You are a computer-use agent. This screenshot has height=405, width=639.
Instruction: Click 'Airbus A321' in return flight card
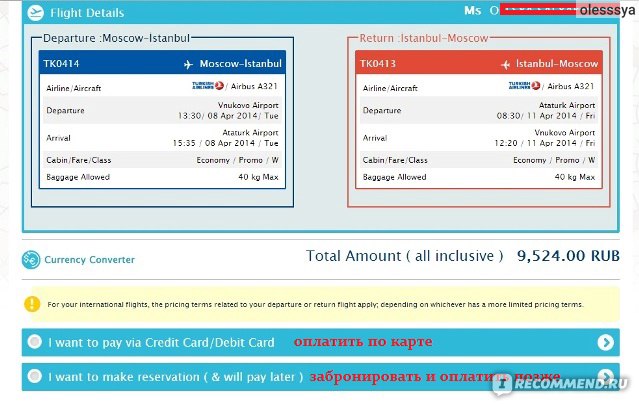click(x=571, y=86)
